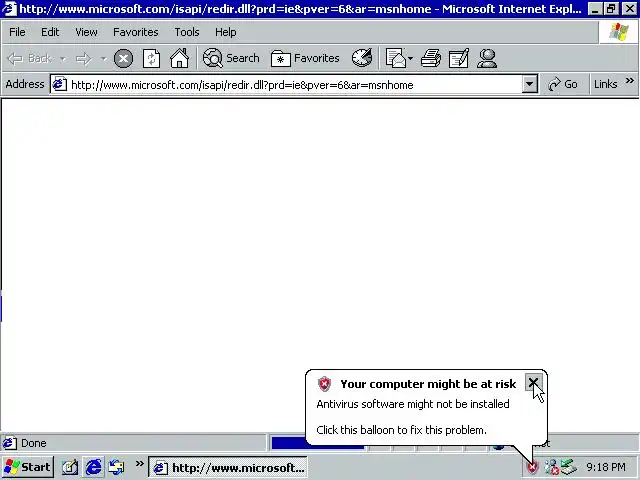Screen dimensions: 640x480
Task: Go to the Home page
Action: point(180,59)
